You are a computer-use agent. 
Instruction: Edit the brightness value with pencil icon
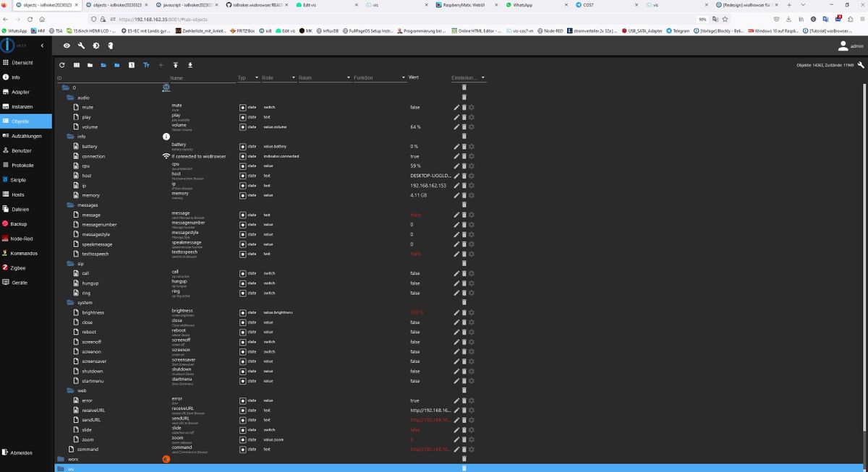(456, 312)
